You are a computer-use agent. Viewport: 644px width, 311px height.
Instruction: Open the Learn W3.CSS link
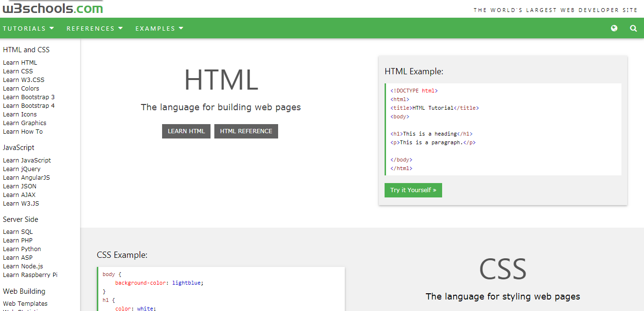click(x=23, y=80)
